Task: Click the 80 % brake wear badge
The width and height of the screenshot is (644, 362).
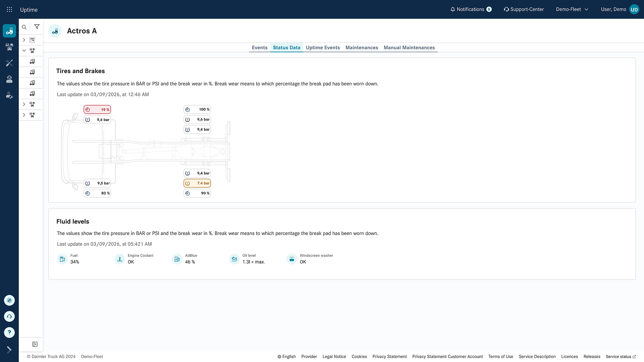Action: (97, 193)
